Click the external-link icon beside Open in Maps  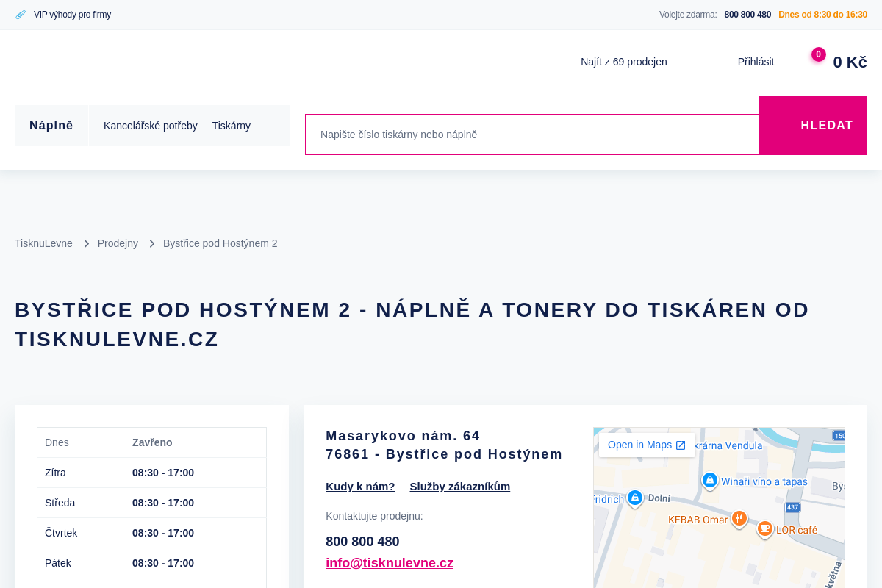pyautogui.click(x=681, y=445)
